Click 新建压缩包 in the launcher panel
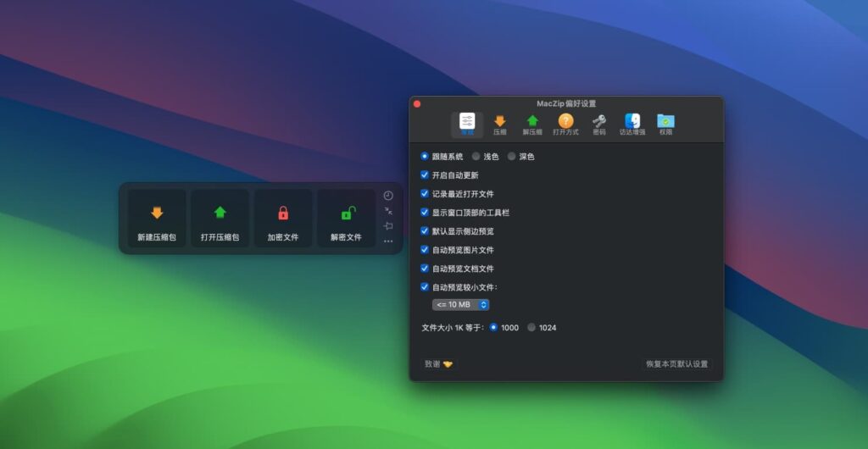The height and width of the screenshot is (449, 868). (157, 219)
